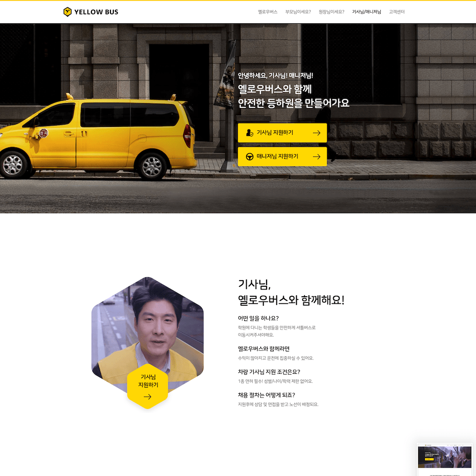
Task: Click the YELLOW BUS brand text
Action: [96, 12]
